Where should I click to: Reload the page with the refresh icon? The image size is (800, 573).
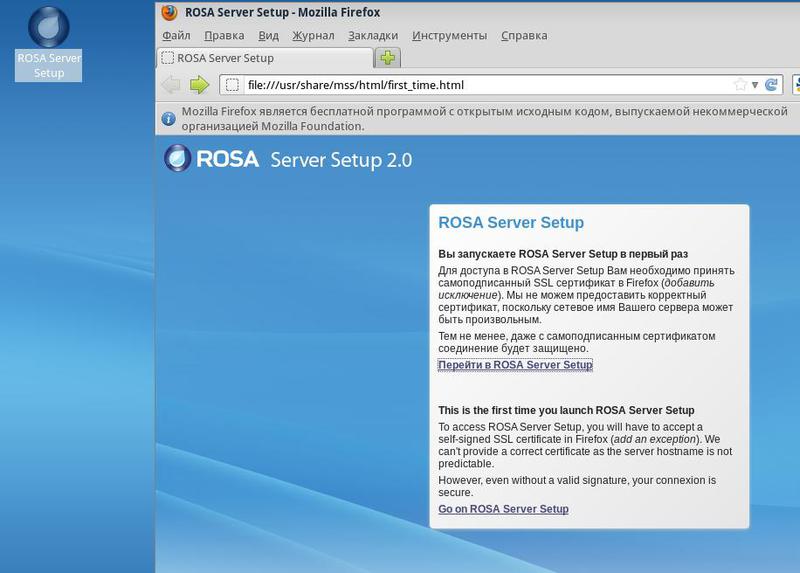pyautogui.click(x=771, y=85)
